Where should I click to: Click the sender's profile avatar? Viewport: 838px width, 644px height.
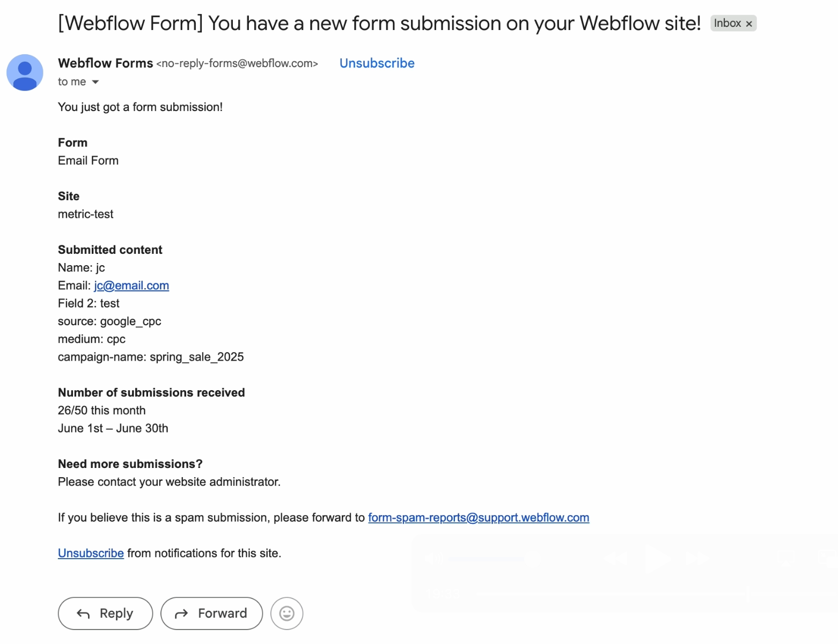(25, 72)
